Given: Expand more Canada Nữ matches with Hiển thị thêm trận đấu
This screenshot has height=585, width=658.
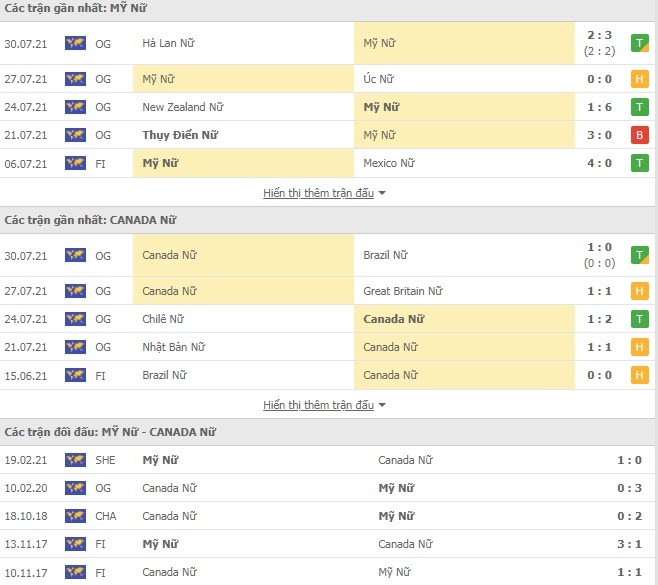Looking at the screenshot, I should click(x=319, y=405).
